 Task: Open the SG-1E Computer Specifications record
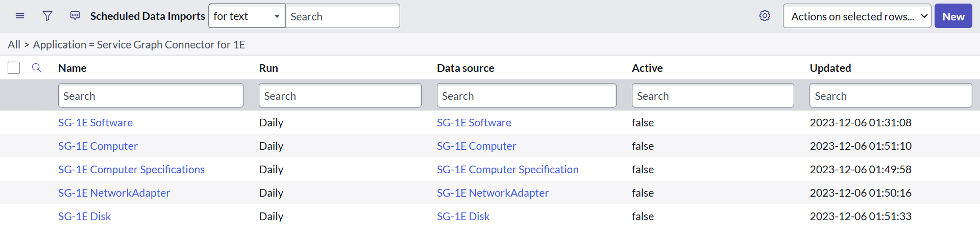131,170
